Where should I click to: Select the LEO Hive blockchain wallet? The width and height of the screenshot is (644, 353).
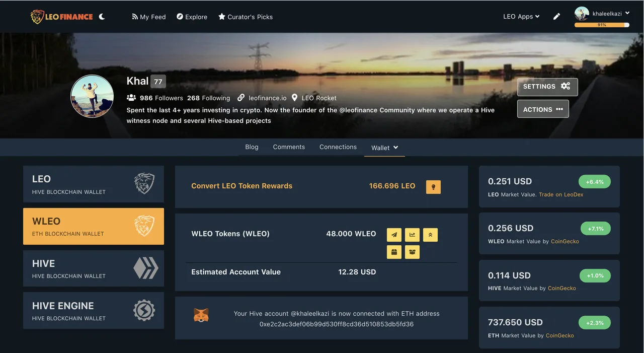[94, 184]
